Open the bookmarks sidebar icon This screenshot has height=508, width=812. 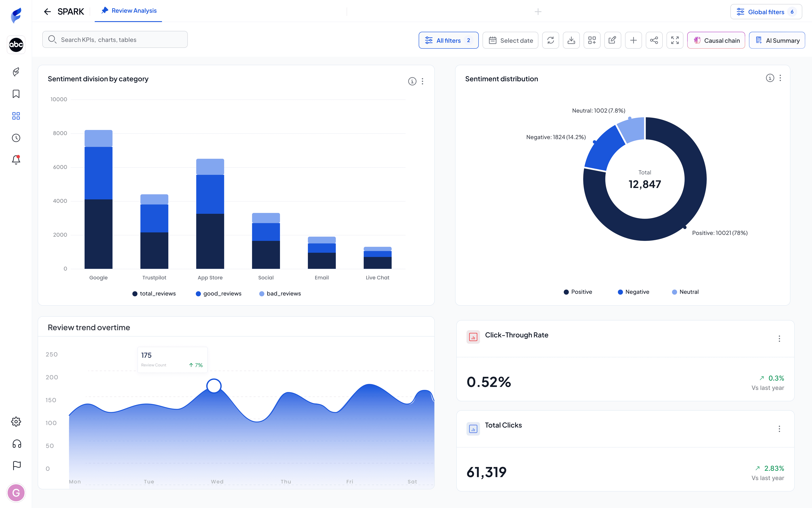click(x=16, y=94)
